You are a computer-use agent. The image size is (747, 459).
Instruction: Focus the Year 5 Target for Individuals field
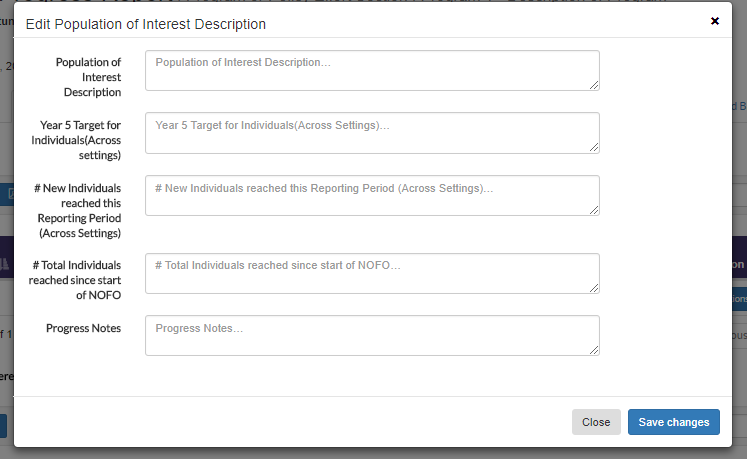coord(372,133)
